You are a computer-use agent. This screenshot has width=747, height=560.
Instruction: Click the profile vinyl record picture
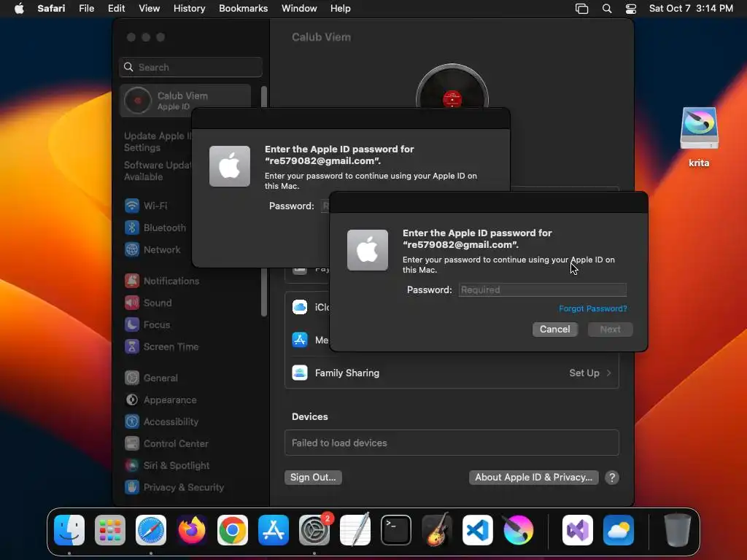pos(452,87)
